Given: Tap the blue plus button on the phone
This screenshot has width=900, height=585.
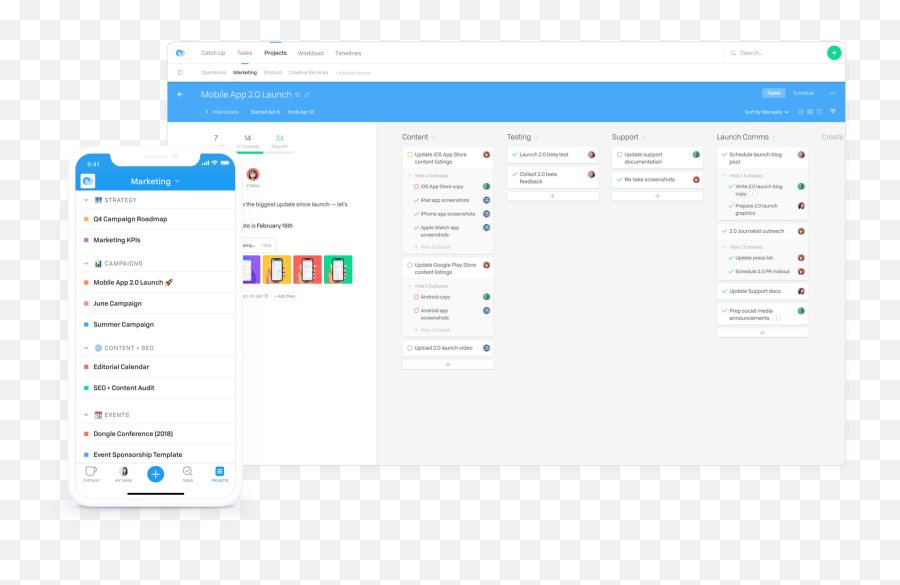Looking at the screenshot, I should 155,474.
